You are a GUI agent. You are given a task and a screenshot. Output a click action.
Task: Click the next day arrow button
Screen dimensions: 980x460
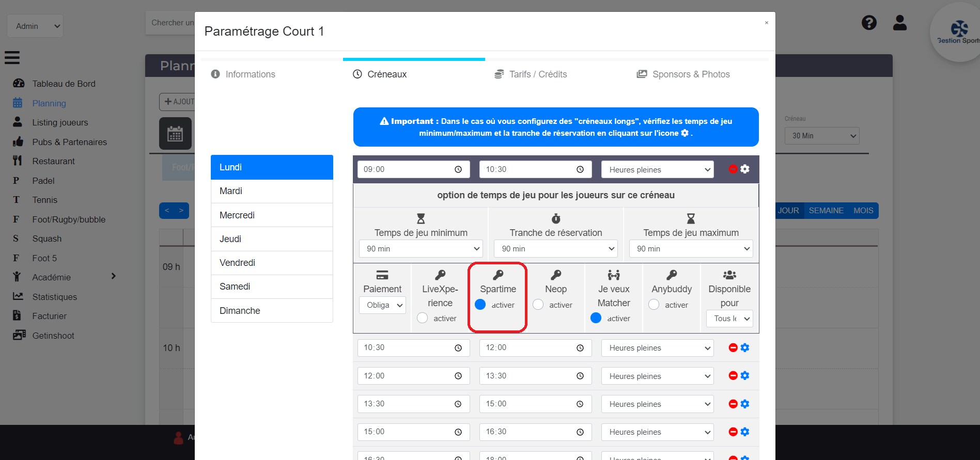pyautogui.click(x=181, y=211)
